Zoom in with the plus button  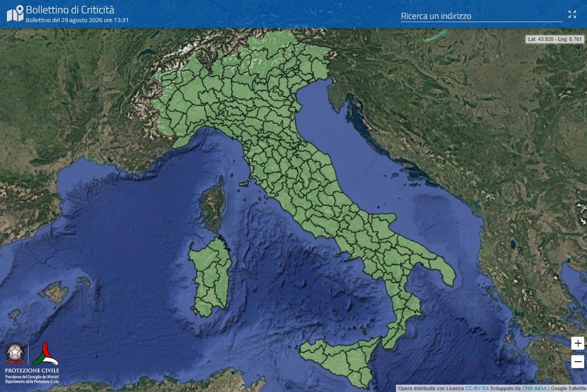tap(578, 343)
